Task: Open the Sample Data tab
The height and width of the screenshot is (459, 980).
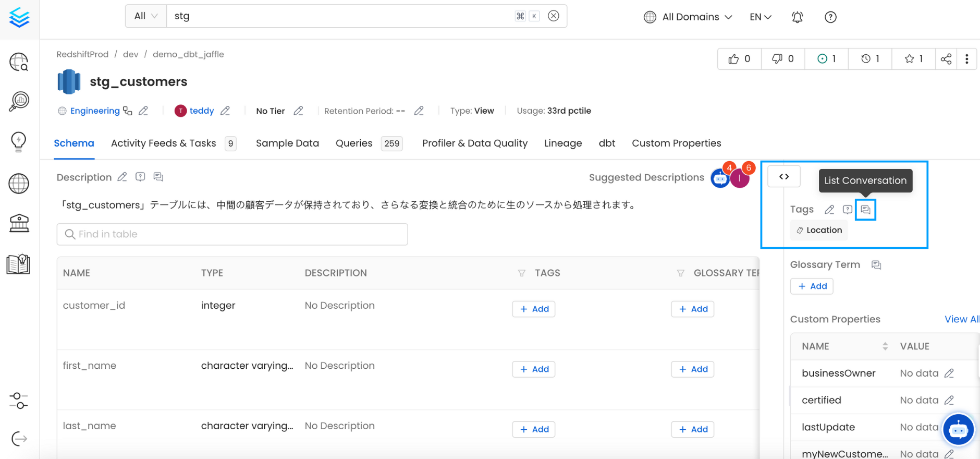Action: [x=287, y=143]
